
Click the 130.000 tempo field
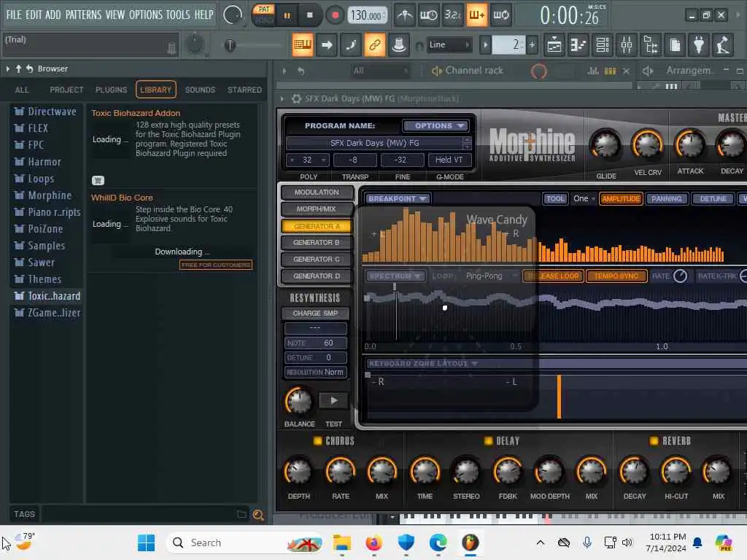(x=366, y=15)
